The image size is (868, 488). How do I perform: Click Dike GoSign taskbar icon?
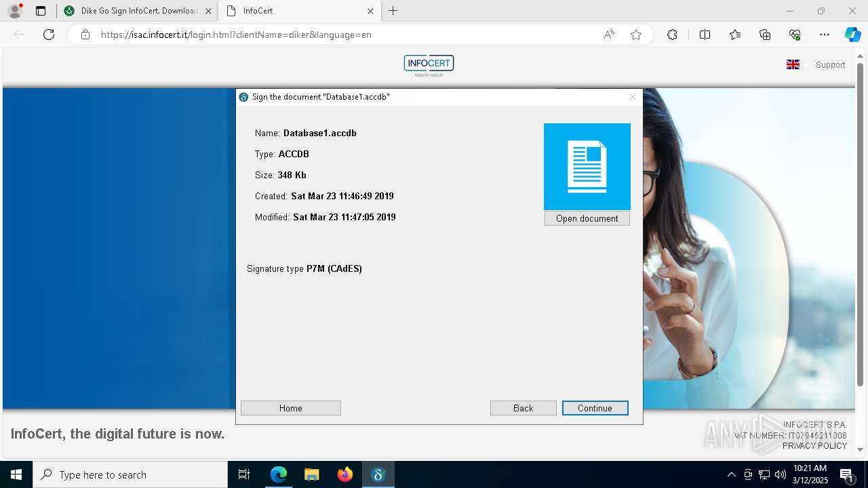click(378, 474)
